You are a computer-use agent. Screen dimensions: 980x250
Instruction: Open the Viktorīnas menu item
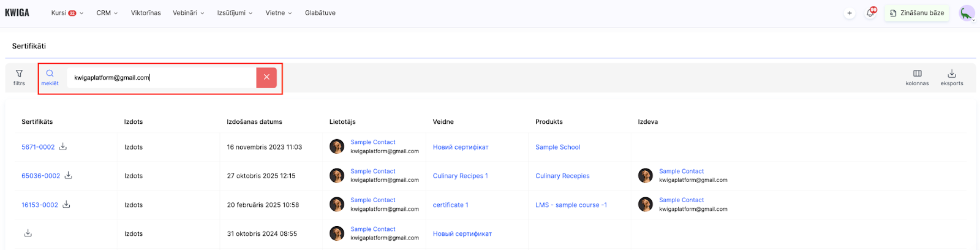146,13
